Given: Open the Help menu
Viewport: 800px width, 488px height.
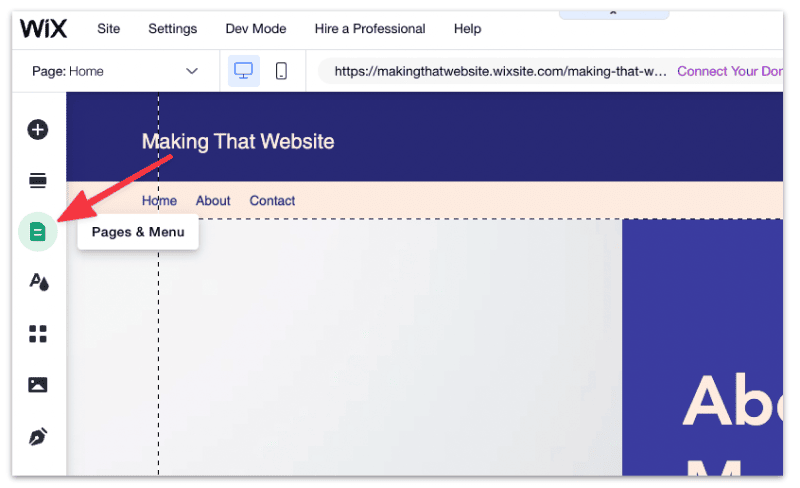Looking at the screenshot, I should pos(467,29).
